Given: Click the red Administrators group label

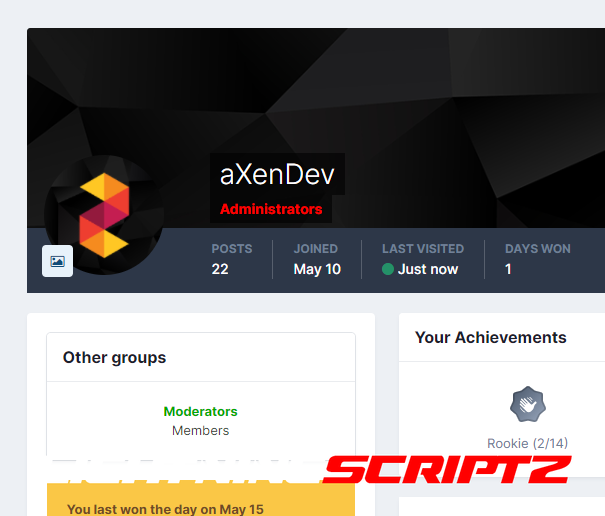Looking at the screenshot, I should coord(271,209).
